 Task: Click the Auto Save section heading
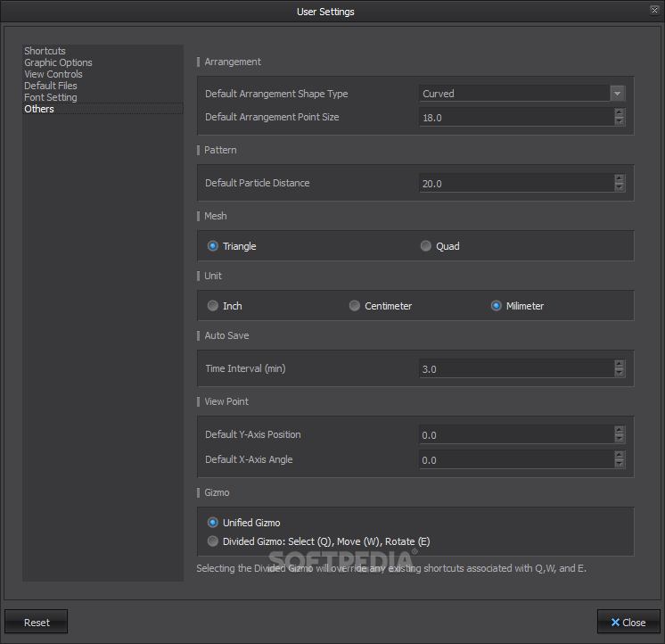pyautogui.click(x=226, y=335)
